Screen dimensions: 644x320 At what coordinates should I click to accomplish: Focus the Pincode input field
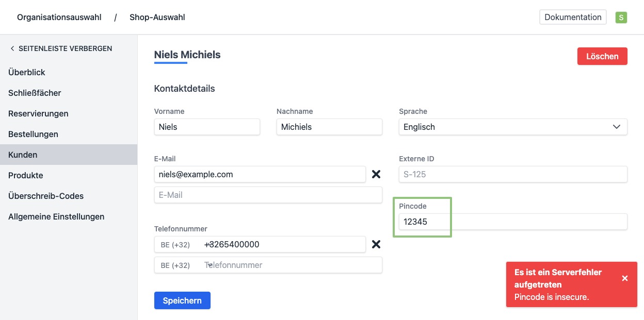pyautogui.click(x=512, y=222)
